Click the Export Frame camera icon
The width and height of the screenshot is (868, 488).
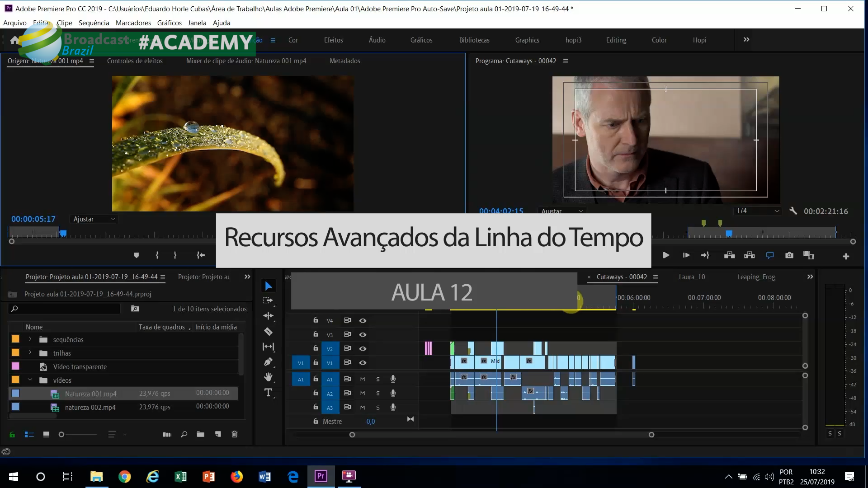[x=789, y=255]
